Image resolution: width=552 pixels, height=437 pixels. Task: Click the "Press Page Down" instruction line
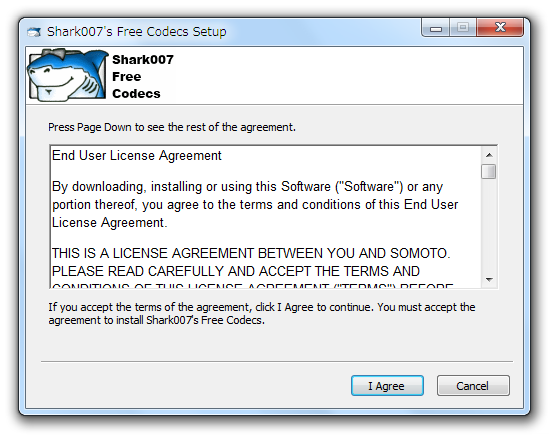pyautogui.click(x=172, y=127)
